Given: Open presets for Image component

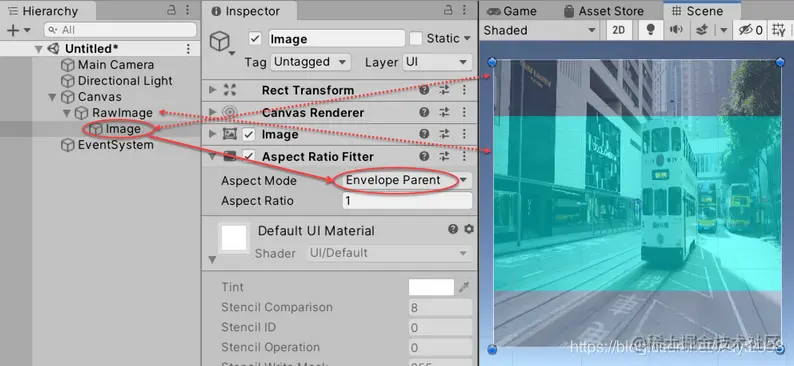Looking at the screenshot, I should [444, 134].
